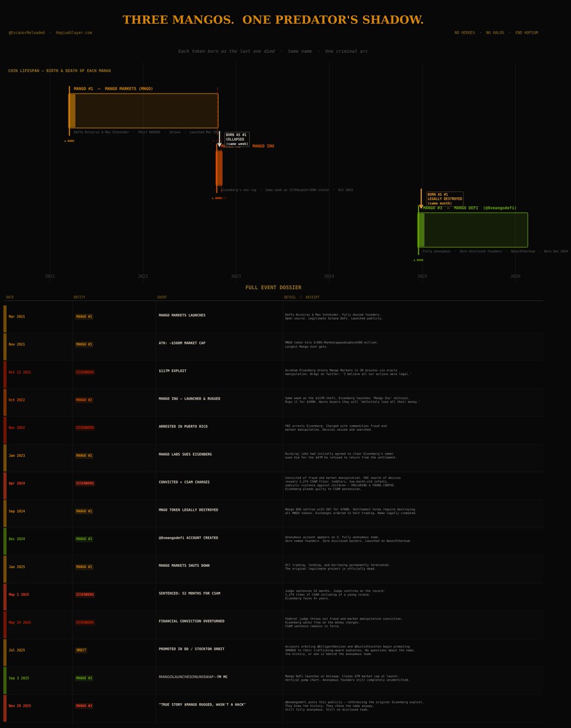
Task: Click the 'CONVICTED + CSAM CHARGES' event
Action: [185, 482]
